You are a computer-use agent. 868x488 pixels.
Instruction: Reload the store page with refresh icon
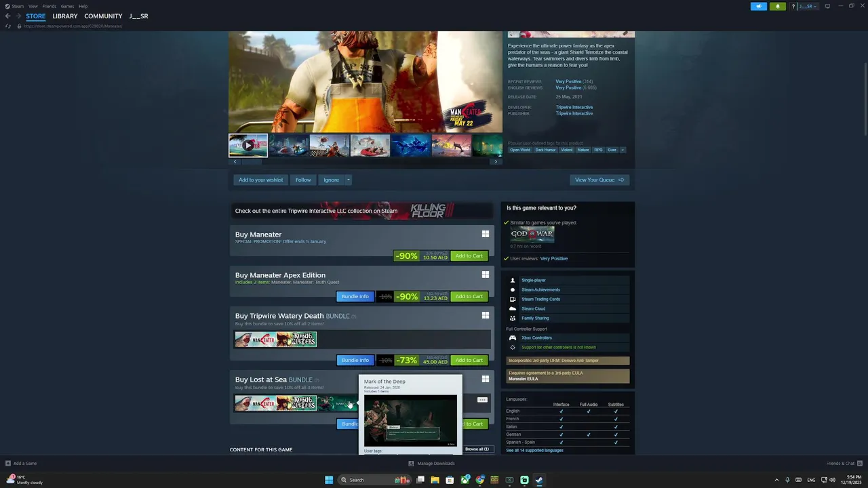tap(8, 26)
